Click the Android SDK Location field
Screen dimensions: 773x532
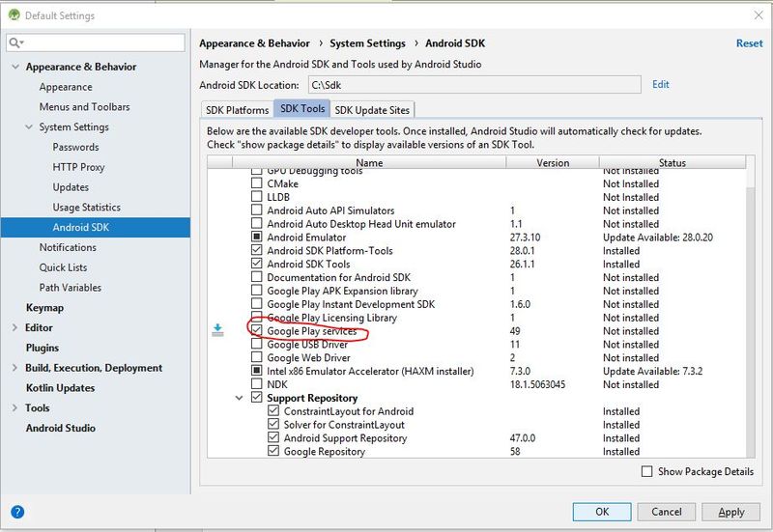[474, 85]
